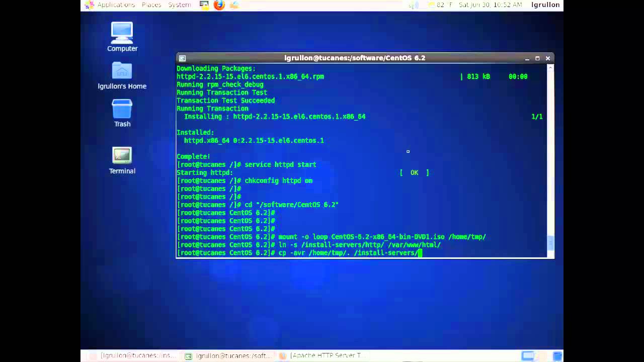Screen dimensions: 644x362
Task: Click the volume icon in top panel
Action: click(414, 5)
